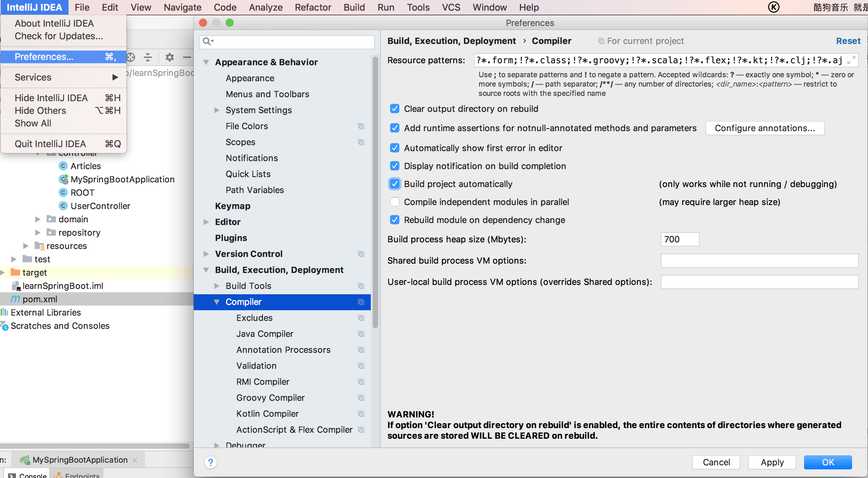Click the Apply button
868x478 pixels.
click(772, 462)
